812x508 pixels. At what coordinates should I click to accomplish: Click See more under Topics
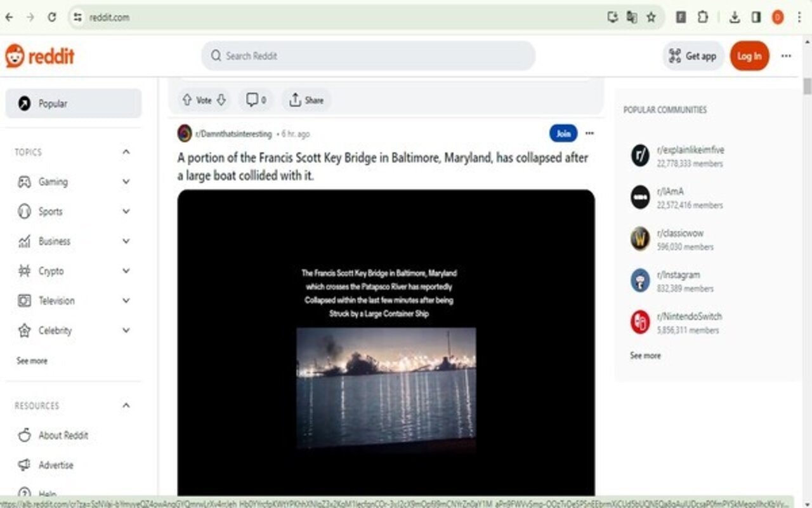pyautogui.click(x=32, y=361)
